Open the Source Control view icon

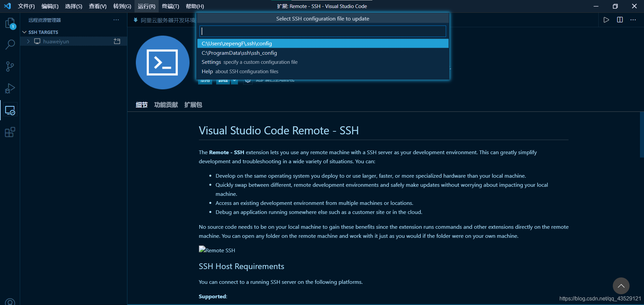[10, 66]
